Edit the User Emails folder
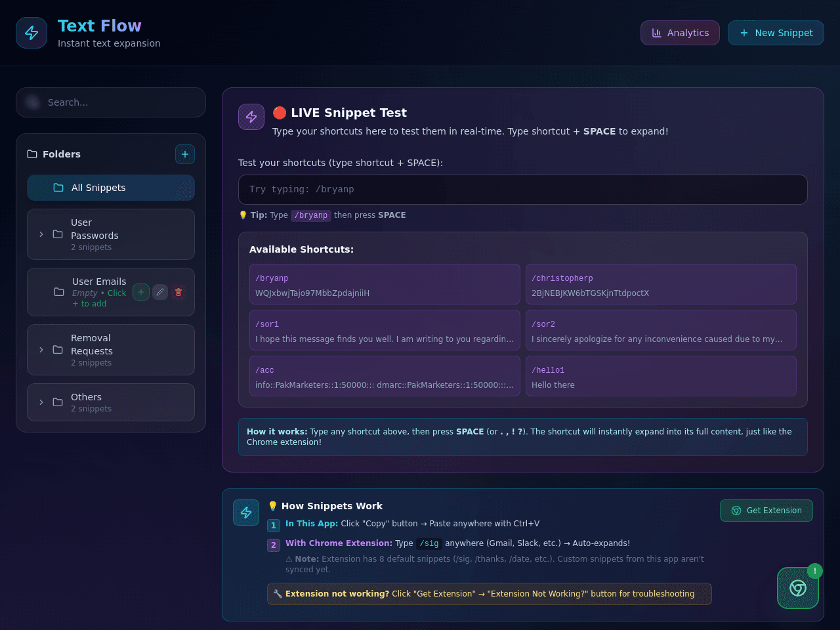This screenshot has height=630, width=840. click(x=160, y=292)
